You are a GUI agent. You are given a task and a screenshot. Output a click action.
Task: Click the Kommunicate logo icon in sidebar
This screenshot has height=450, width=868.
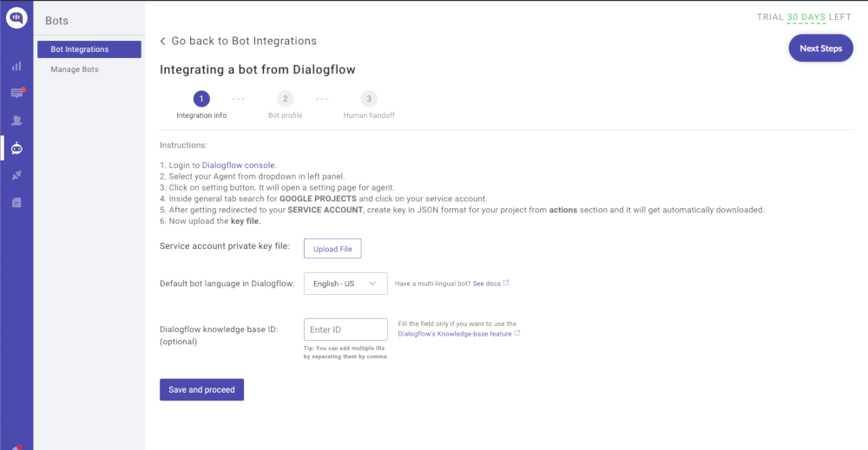point(16,17)
